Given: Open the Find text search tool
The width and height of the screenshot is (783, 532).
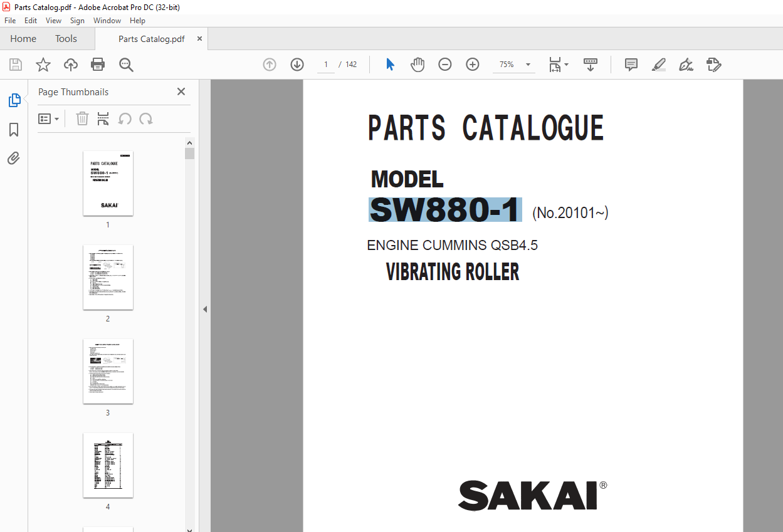Looking at the screenshot, I should coord(127,65).
